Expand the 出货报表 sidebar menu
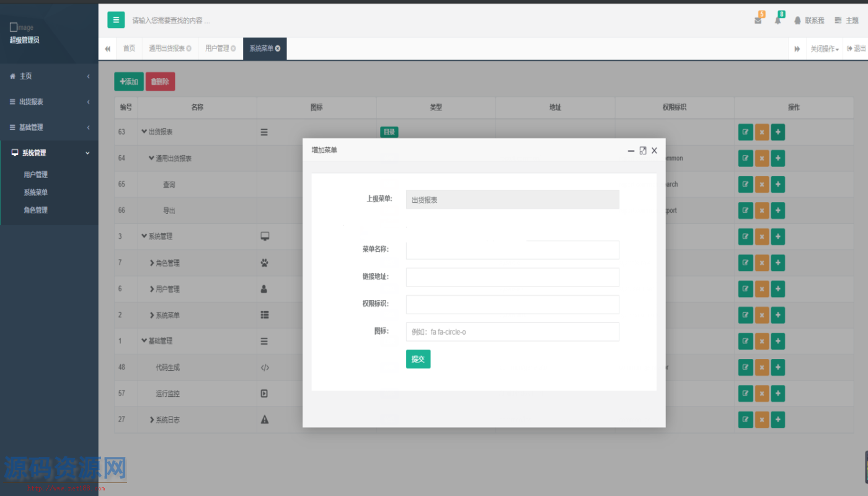This screenshot has width=868, height=496. click(49, 102)
